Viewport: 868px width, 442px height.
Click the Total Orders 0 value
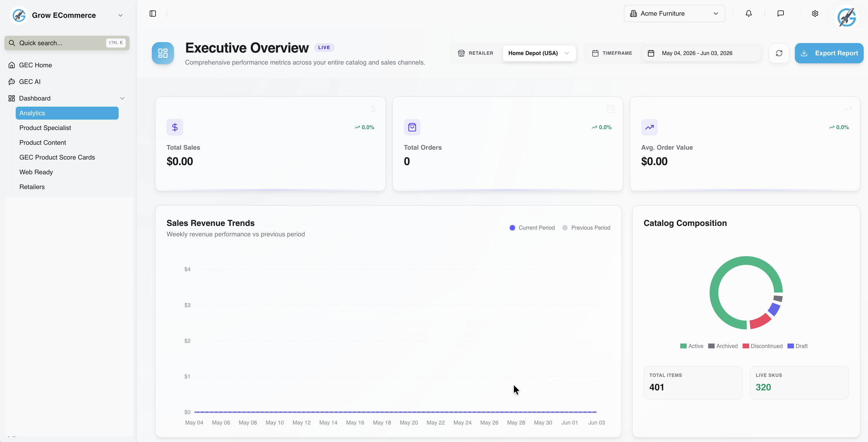pyautogui.click(x=407, y=161)
